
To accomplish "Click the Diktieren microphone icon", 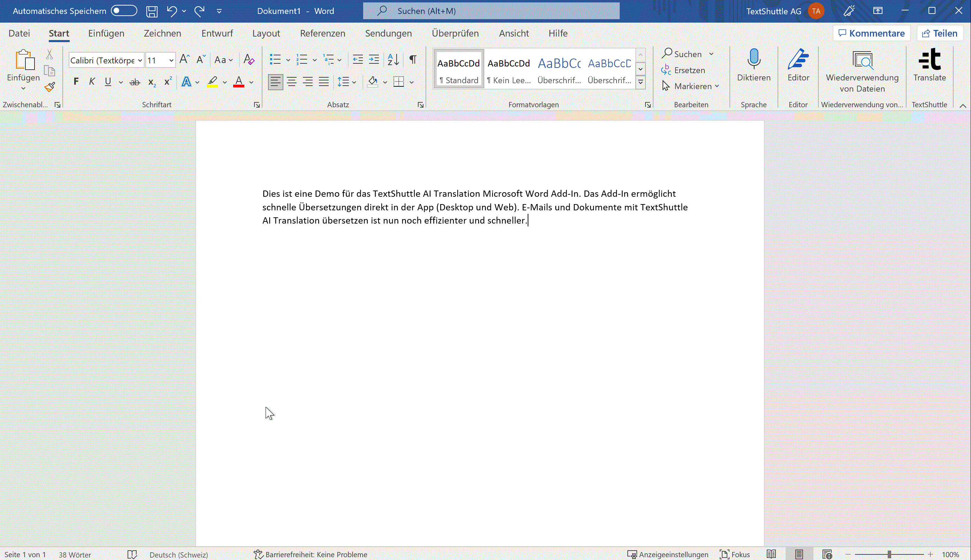I will click(754, 65).
